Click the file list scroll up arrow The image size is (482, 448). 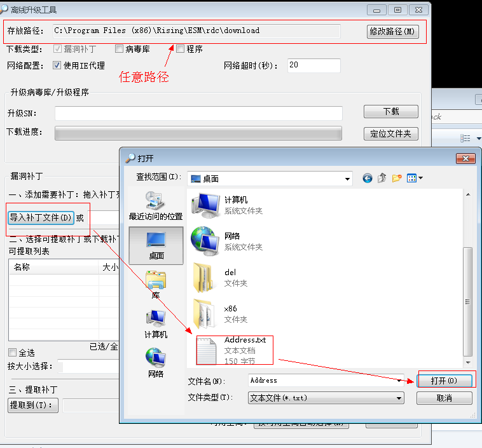point(467,194)
